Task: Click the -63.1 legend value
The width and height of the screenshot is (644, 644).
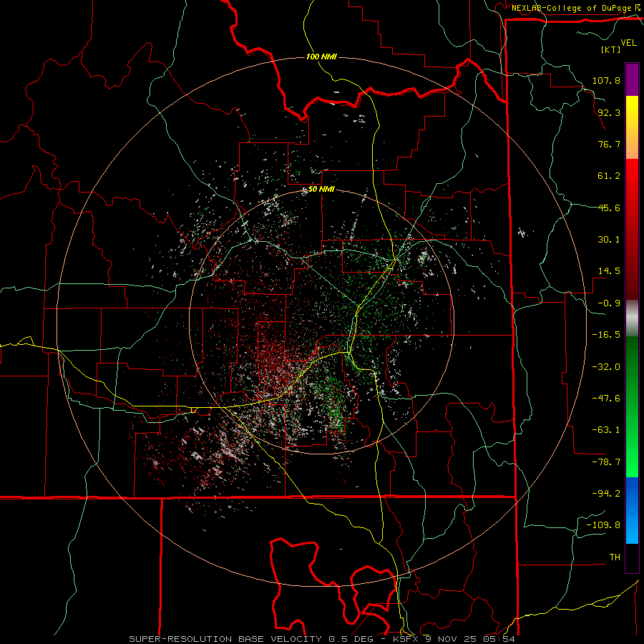Action: (606, 430)
